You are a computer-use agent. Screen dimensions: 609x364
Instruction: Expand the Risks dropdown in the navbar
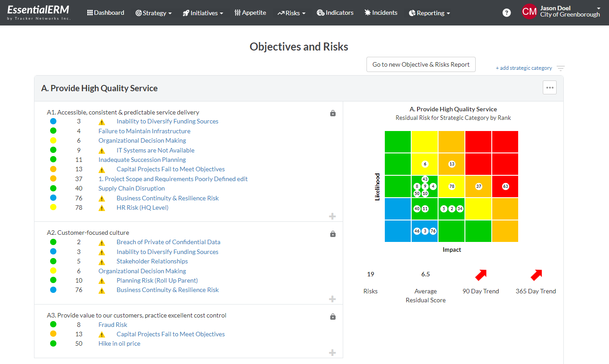291,13
